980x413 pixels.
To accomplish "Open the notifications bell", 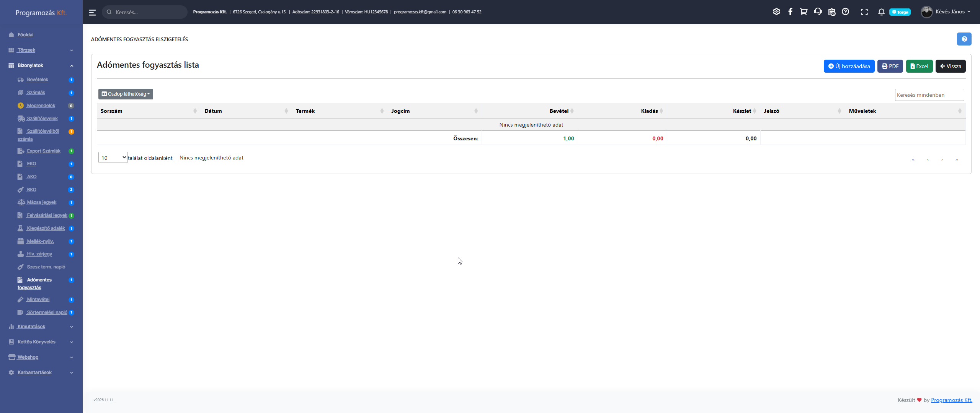I will click(x=881, y=12).
